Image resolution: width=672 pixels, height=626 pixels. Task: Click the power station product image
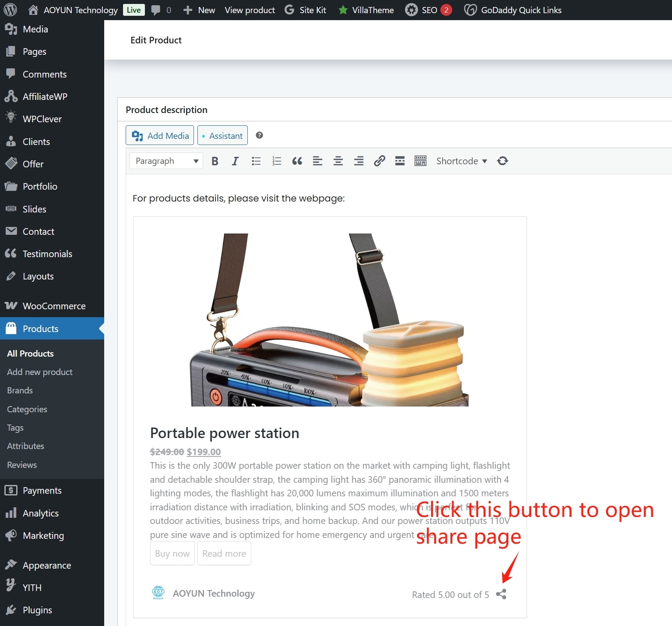(x=330, y=320)
